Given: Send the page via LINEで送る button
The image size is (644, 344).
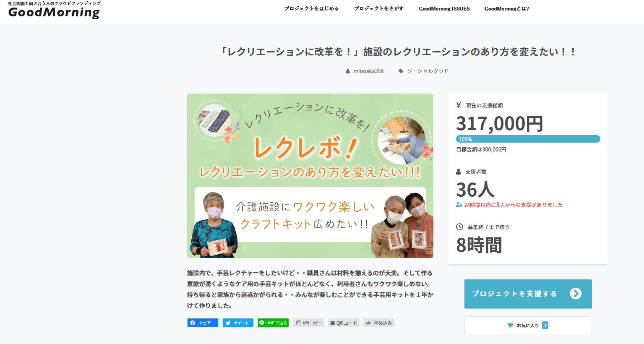Looking at the screenshot, I should click(x=273, y=323).
